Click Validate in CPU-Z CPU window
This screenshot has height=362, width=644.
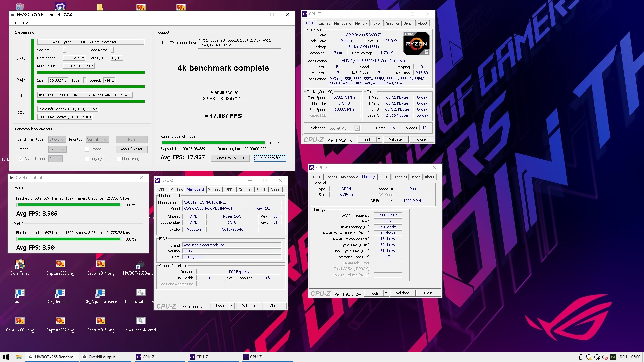coord(395,139)
